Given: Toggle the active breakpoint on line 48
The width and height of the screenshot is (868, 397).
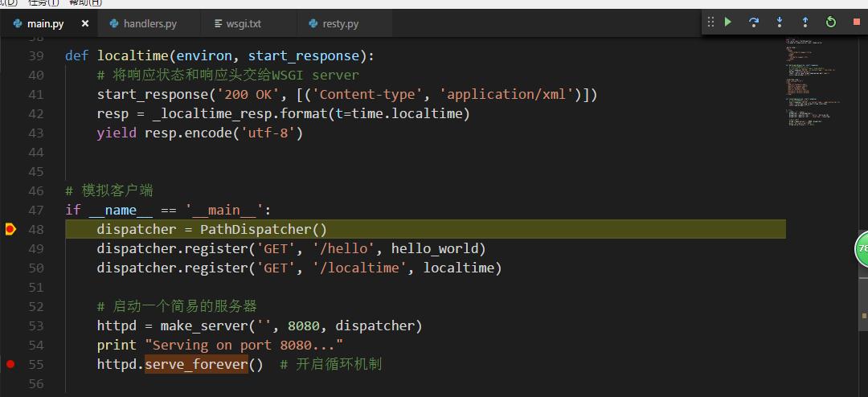Looking at the screenshot, I should click(x=10, y=229).
